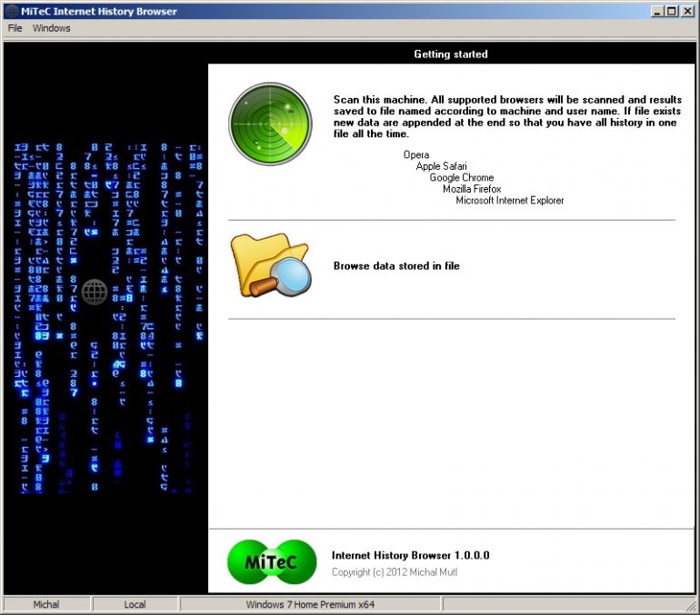Minimize the MiTeC window
The image size is (700, 615).
coord(656,11)
